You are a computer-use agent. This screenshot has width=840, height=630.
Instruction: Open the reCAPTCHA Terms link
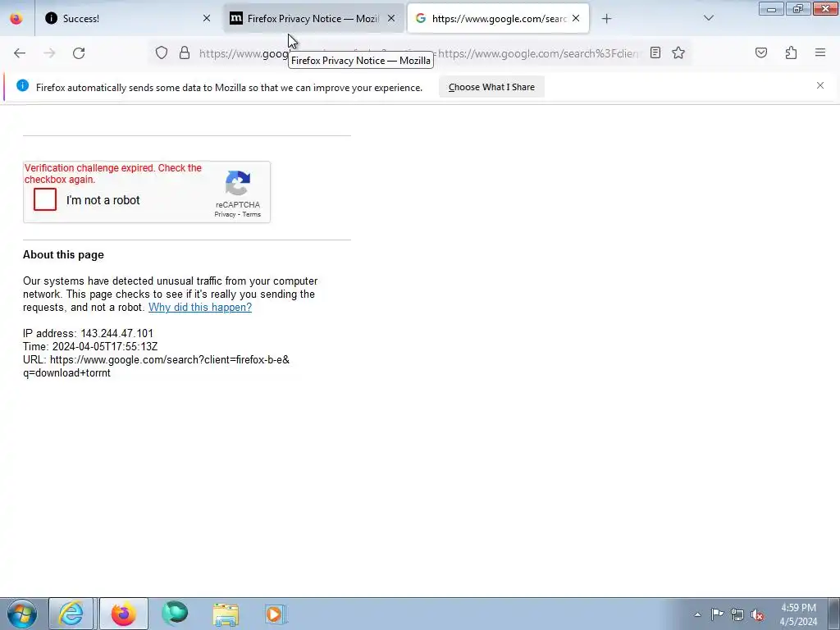pyautogui.click(x=251, y=214)
